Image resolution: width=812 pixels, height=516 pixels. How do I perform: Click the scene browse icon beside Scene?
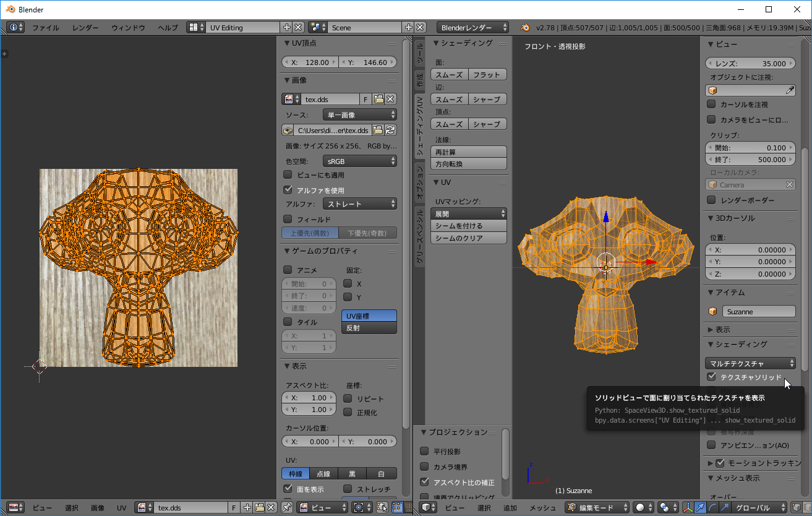click(318, 27)
